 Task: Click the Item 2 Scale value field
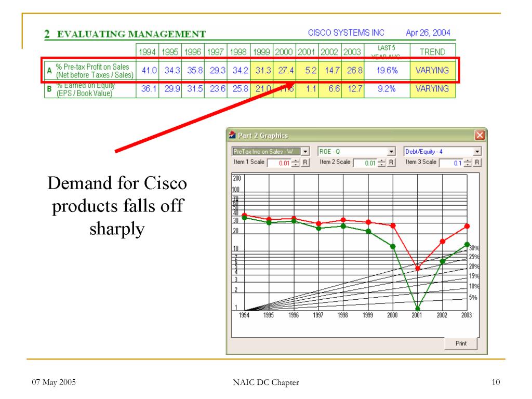pyautogui.click(x=365, y=163)
